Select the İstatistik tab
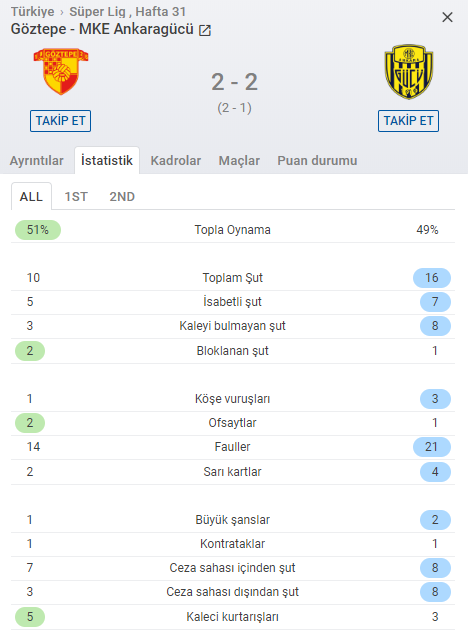The width and height of the screenshot is (468, 640). [107, 160]
